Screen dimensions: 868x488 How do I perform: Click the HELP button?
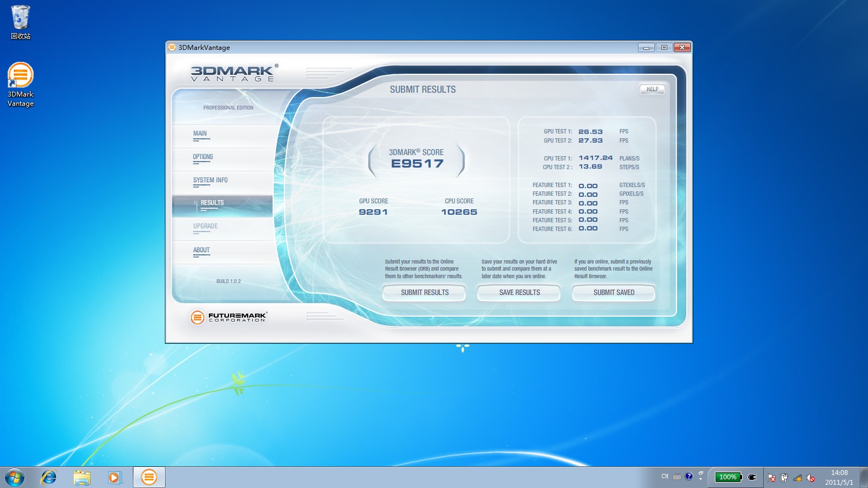click(652, 89)
